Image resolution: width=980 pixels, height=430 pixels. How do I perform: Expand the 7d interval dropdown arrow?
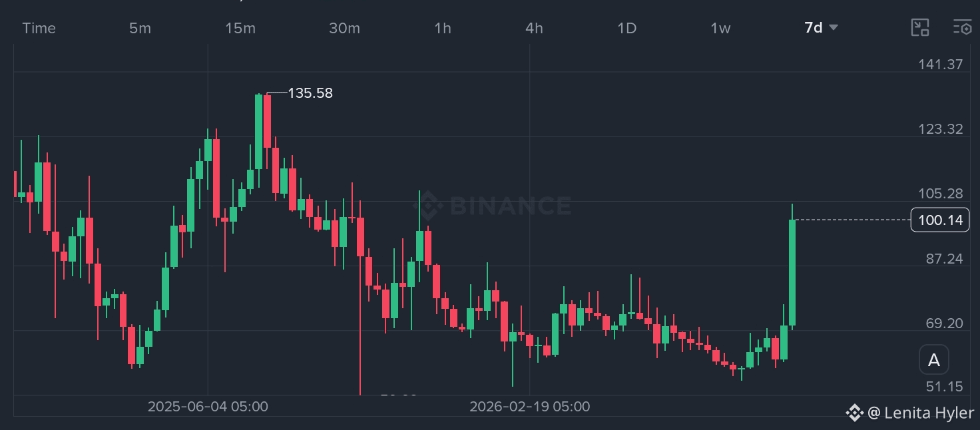(834, 28)
